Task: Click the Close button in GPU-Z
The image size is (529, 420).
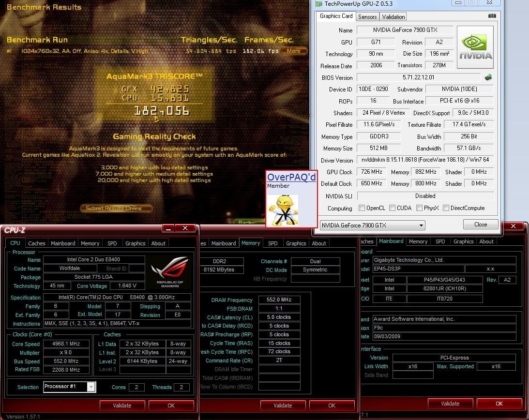Action: coord(481,225)
